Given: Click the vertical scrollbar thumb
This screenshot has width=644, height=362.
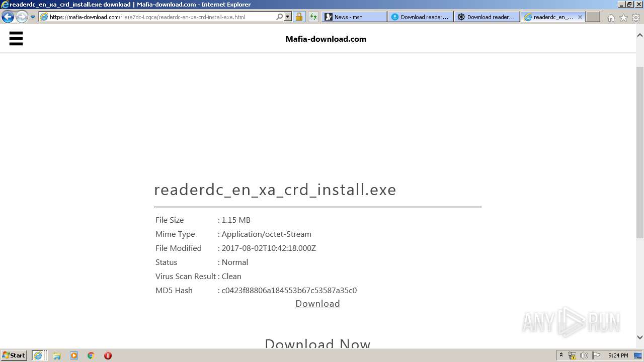Looking at the screenshot, I should tap(640, 152).
